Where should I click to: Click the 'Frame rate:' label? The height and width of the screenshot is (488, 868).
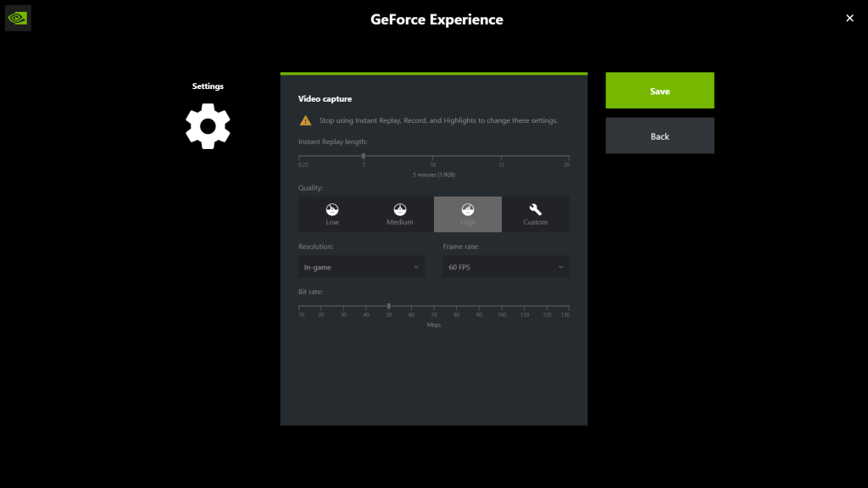pyautogui.click(x=460, y=247)
